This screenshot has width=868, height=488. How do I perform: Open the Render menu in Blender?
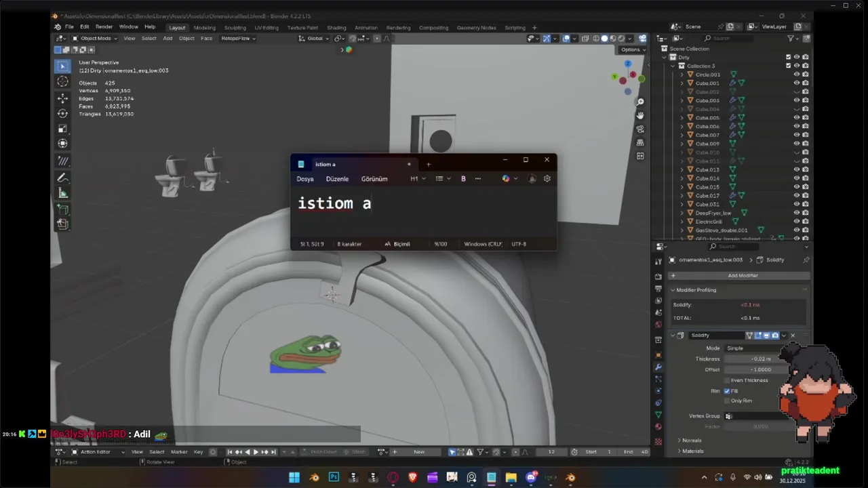[x=104, y=27]
